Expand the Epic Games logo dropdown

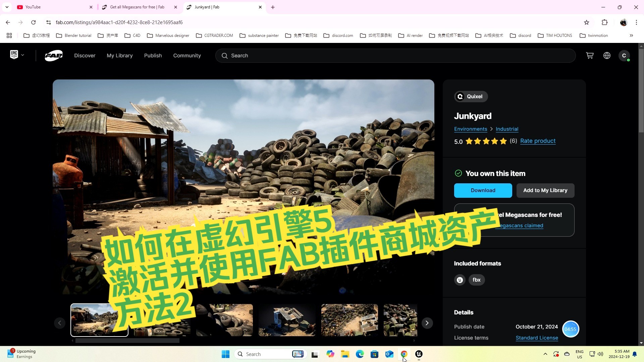(x=16, y=55)
